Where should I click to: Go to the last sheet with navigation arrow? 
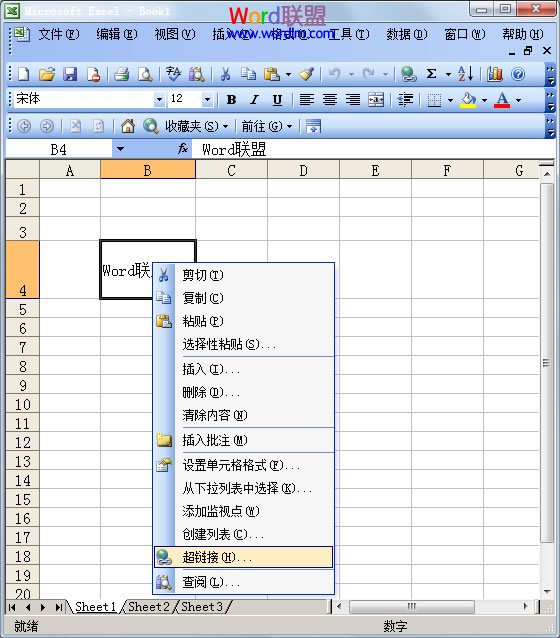click(59, 607)
